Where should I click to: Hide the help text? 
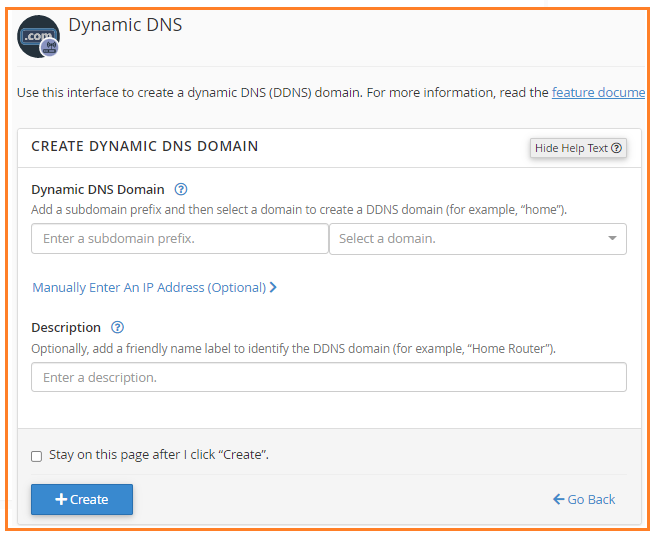coord(578,148)
